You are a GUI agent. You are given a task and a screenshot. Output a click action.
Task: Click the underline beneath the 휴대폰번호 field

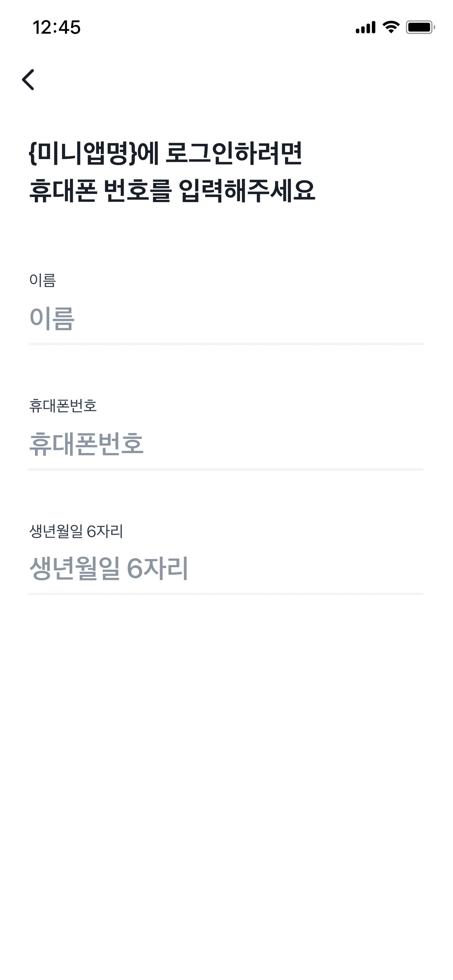(226, 469)
